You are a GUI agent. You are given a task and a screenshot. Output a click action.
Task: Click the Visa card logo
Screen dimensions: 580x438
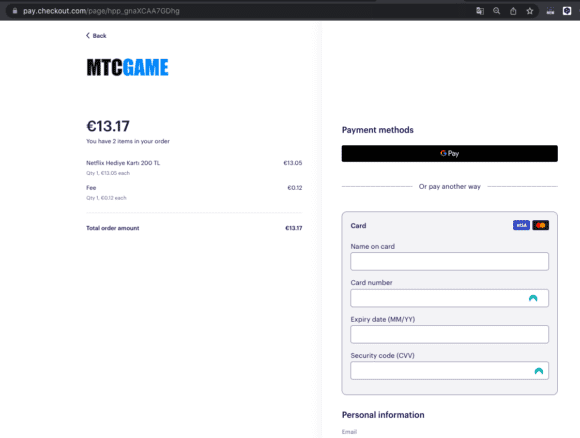pos(521,225)
